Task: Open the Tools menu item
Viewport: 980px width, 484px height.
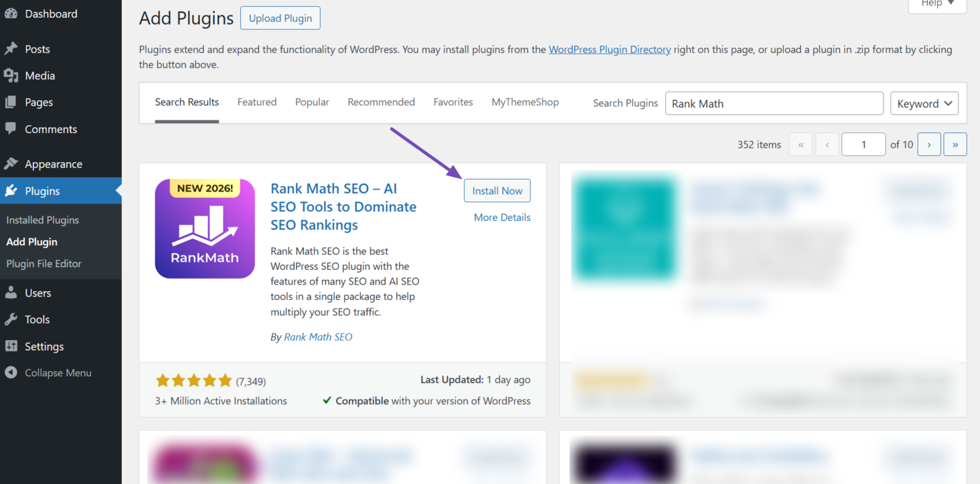Action: point(61,320)
